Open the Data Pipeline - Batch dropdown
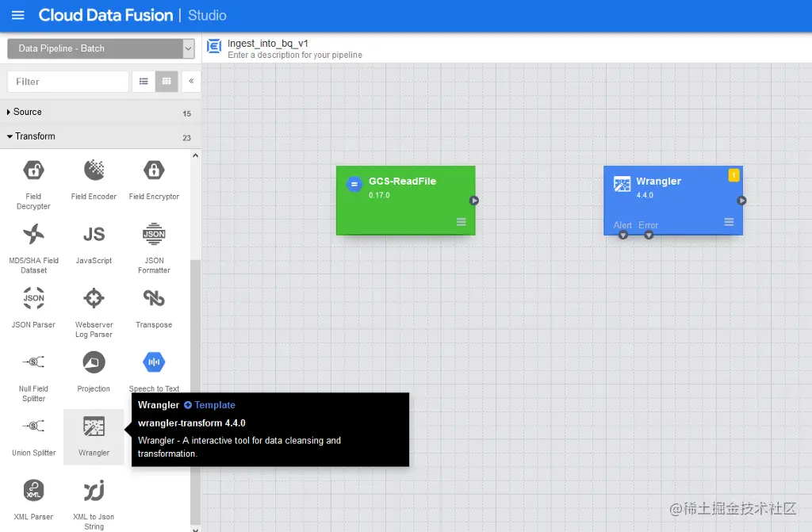The image size is (812, 532). 101,48
